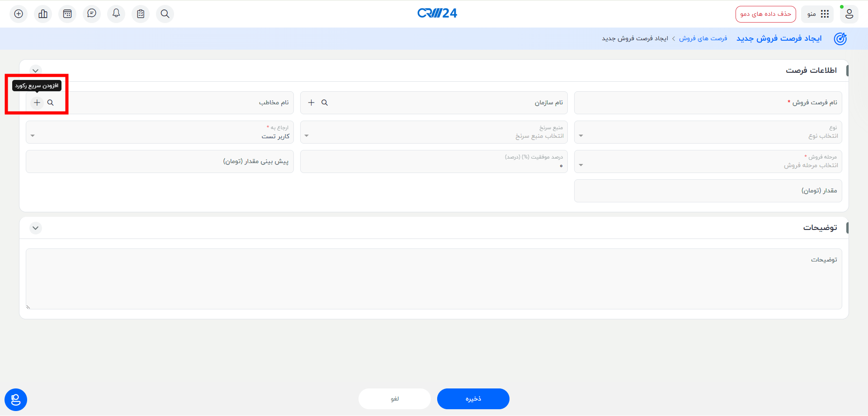Image resolution: width=868 pixels, height=416 pixels.
Task: Open the chat messages icon
Action: click(92, 14)
